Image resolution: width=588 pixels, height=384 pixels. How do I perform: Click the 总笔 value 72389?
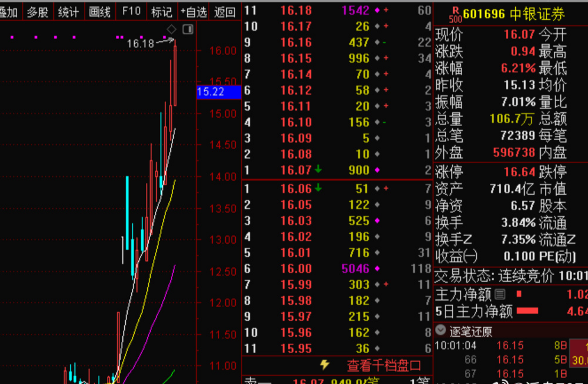point(518,135)
